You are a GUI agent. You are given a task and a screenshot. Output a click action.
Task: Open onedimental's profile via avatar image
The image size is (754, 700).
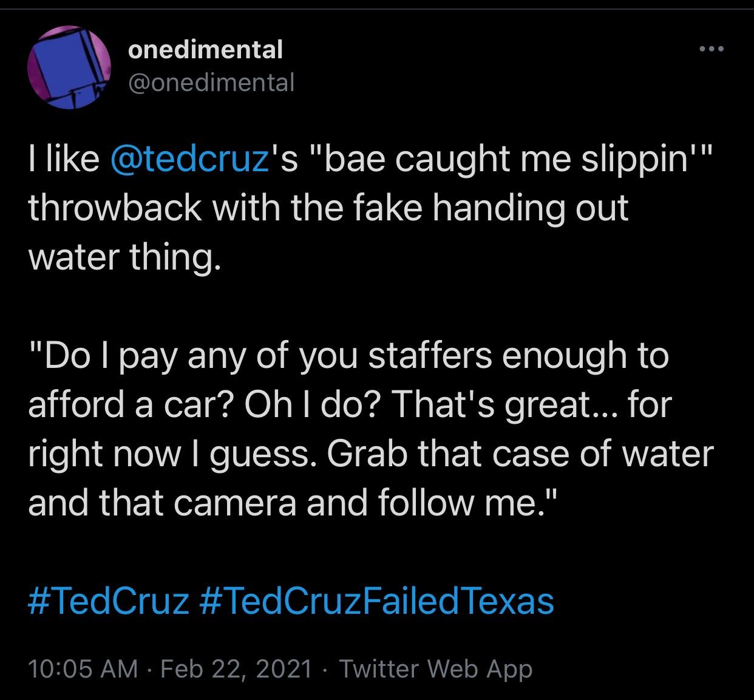coord(70,68)
